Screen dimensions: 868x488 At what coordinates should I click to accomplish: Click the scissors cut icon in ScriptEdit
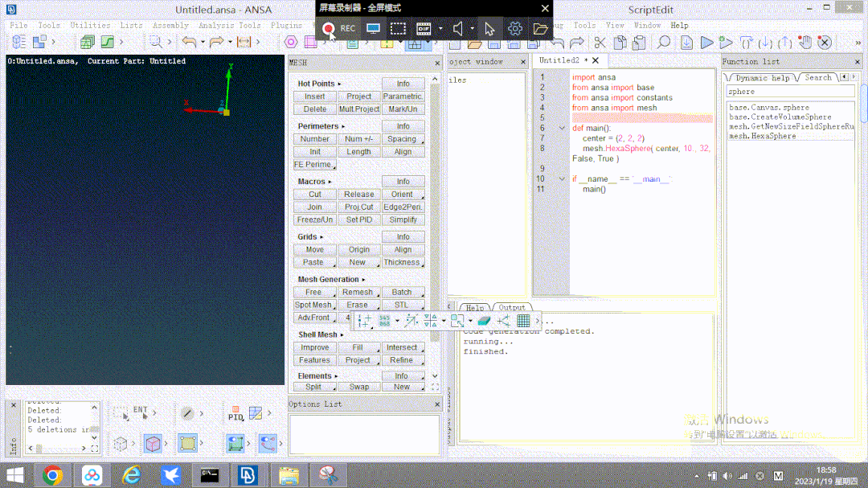click(600, 43)
